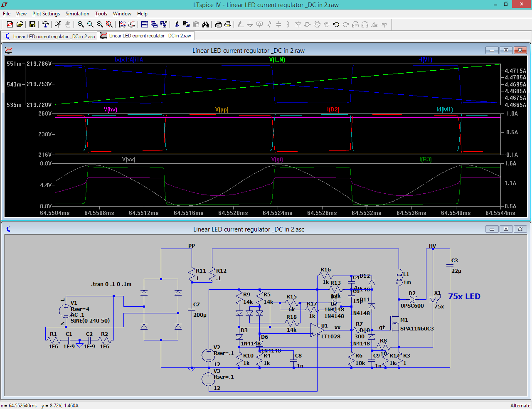Viewport: 532px width, 409px height.
Task: Open Find with the binoculars icon
Action: 205,25
